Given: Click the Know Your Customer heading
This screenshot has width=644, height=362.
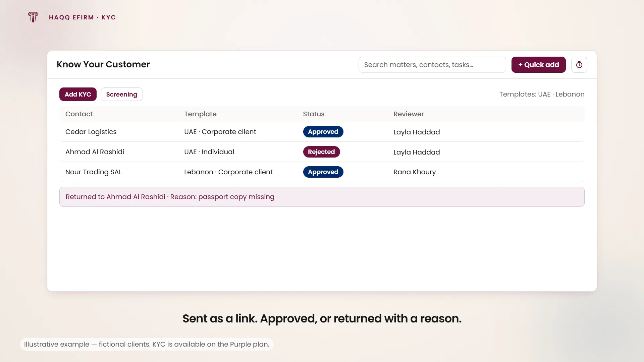Looking at the screenshot, I should click(103, 64).
